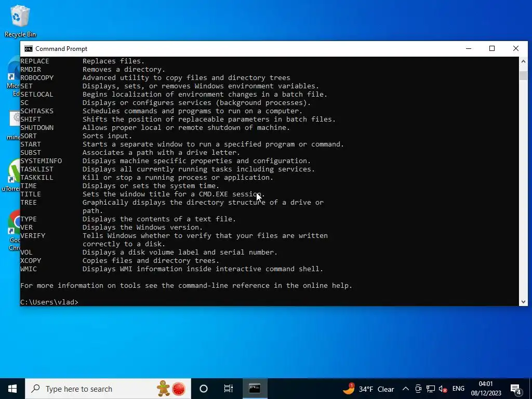Viewport: 532px width, 399px height.
Task: Open Task View from the taskbar
Action: tap(229, 389)
